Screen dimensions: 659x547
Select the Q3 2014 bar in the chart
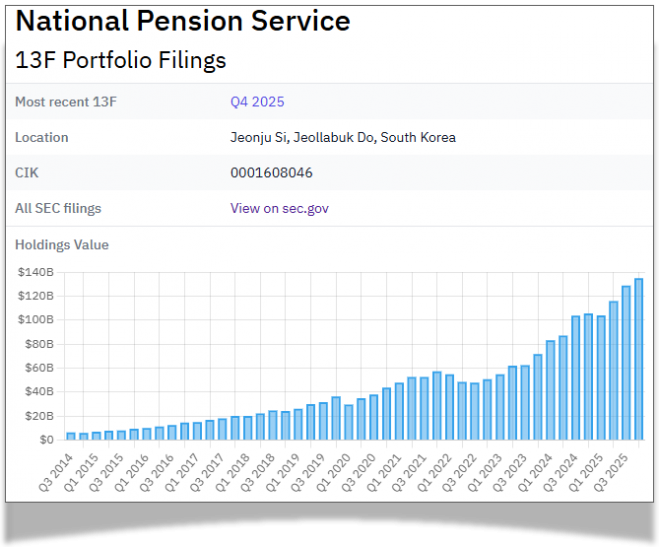click(71, 436)
